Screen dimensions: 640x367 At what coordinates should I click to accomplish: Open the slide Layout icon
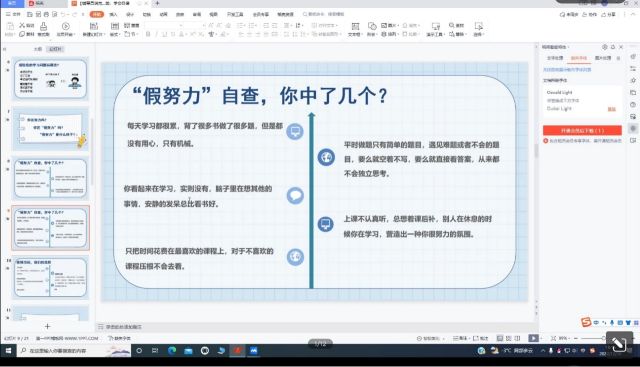[115, 26]
